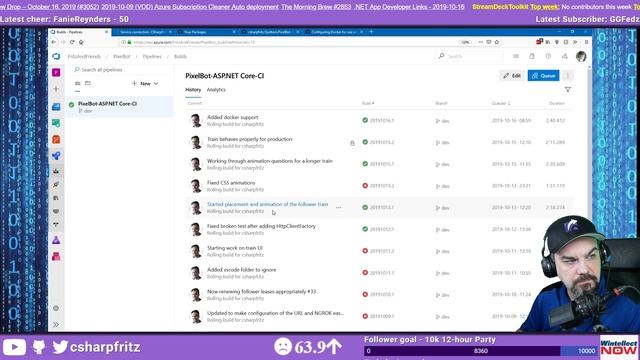Click the Edit pipeline button
Image resolution: width=640 pixels, height=360 pixels.
(512, 76)
